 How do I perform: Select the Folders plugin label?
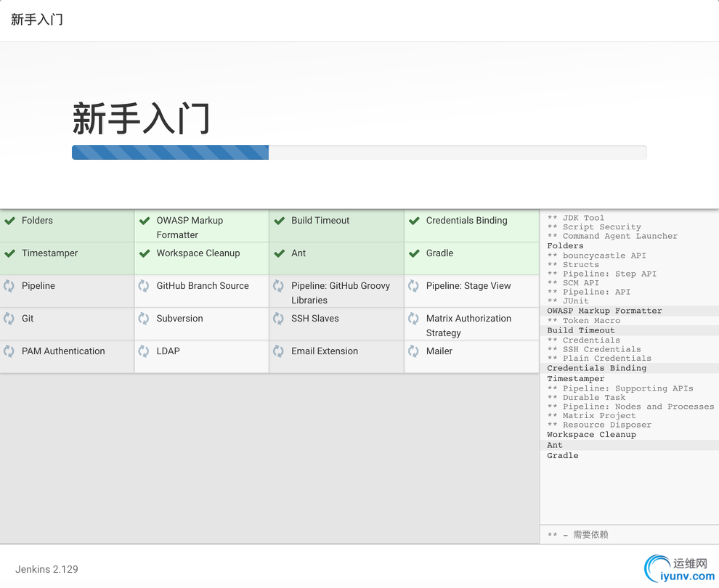pyautogui.click(x=37, y=221)
